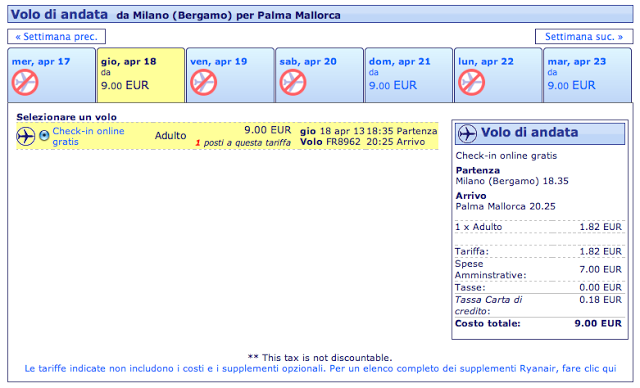Click Tassa Carta di credito 0.18 EUR amount
The width and height of the screenshot is (640, 388).
600,300
